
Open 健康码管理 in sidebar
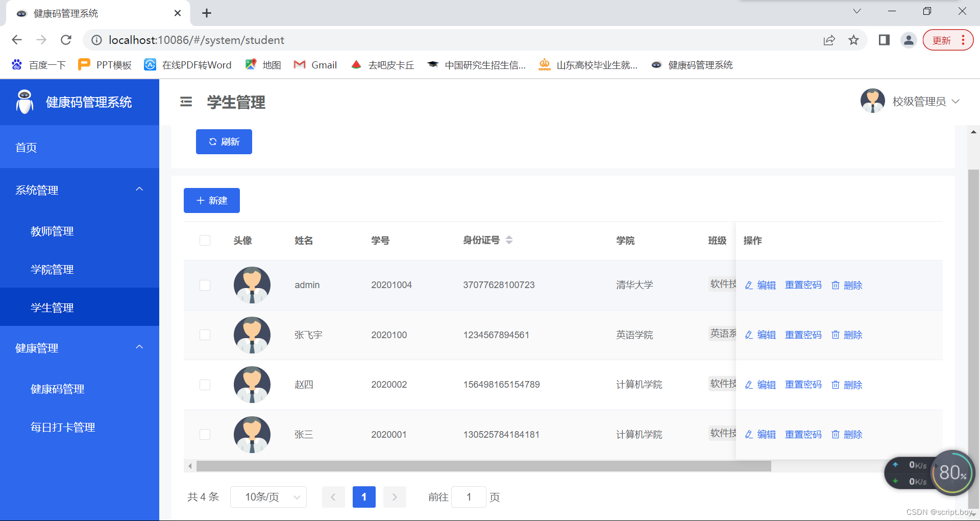pyautogui.click(x=80, y=389)
